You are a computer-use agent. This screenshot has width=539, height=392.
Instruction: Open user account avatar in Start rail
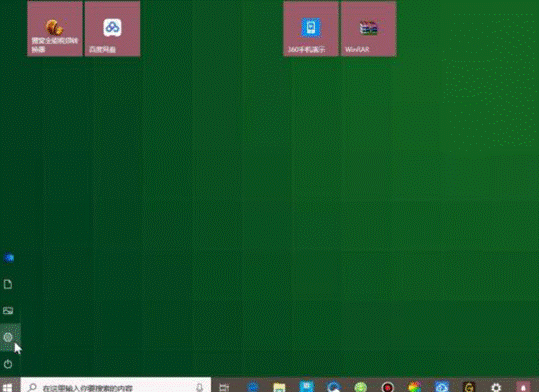9,258
